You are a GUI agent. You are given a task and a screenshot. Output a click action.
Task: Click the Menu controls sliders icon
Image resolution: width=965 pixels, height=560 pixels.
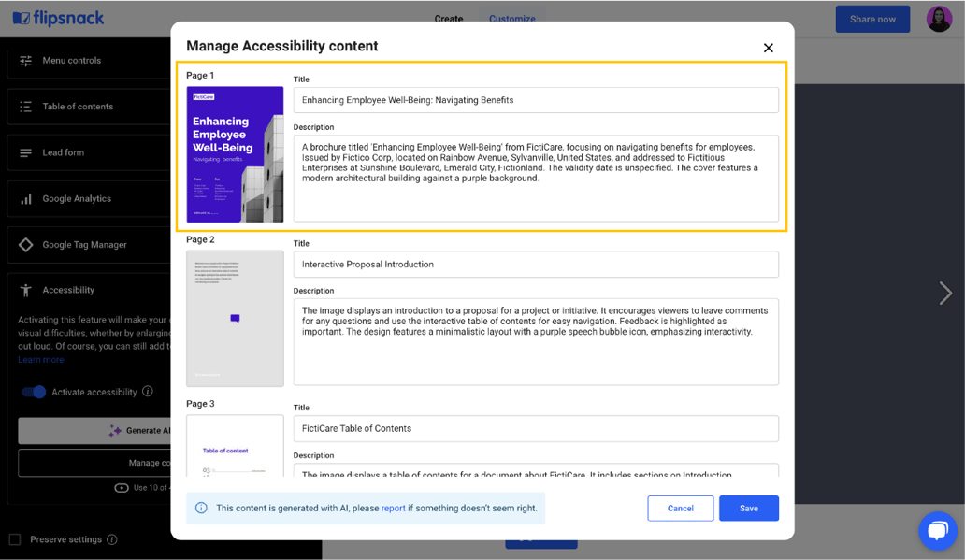(26, 61)
